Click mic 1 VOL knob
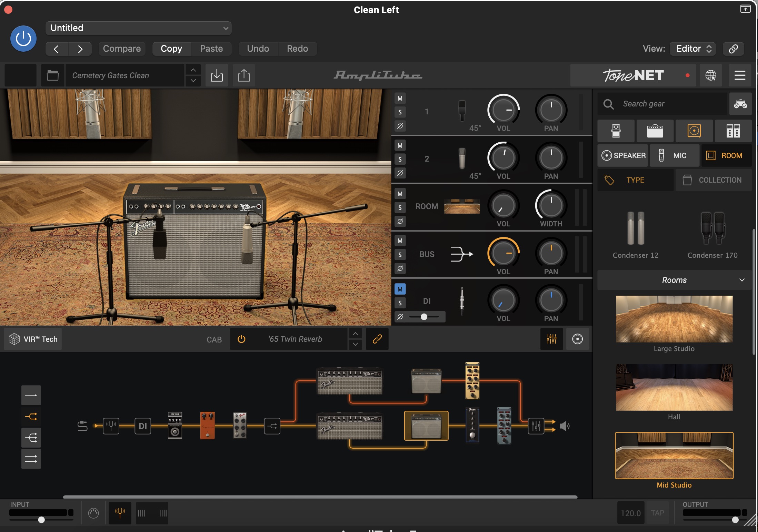This screenshot has width=758, height=532. click(503, 110)
